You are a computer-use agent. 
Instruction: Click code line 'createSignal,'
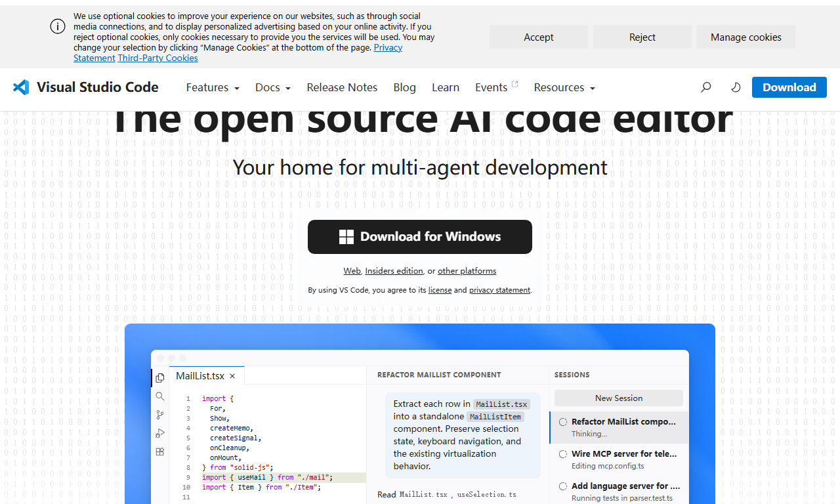click(236, 438)
